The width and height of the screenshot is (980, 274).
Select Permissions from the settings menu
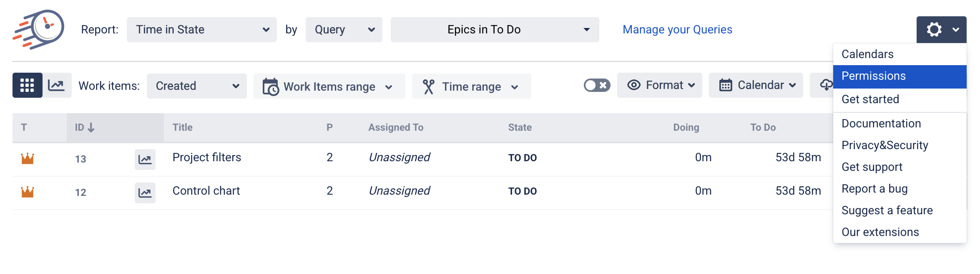pyautogui.click(x=899, y=76)
